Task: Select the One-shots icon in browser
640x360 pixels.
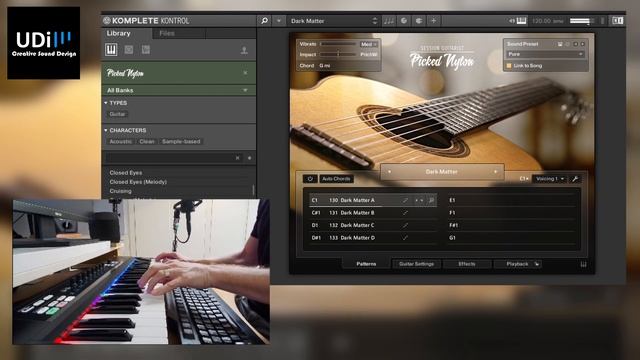Action: pos(146,50)
